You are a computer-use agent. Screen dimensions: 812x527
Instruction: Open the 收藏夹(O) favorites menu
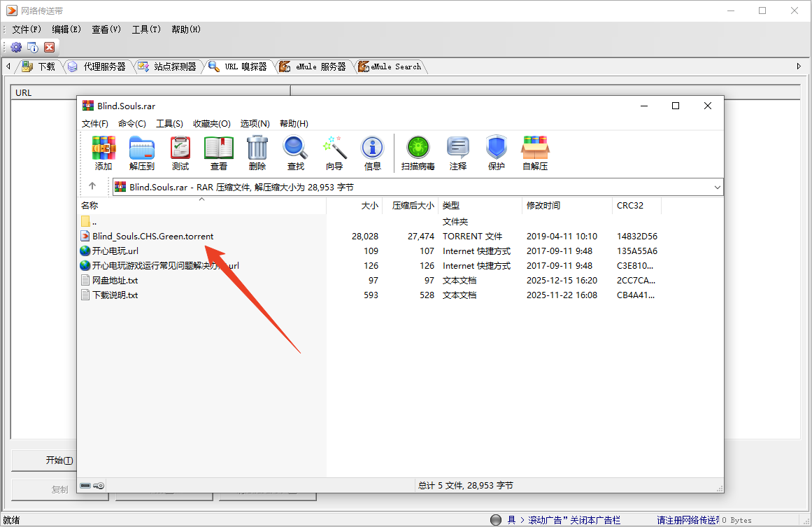211,124
